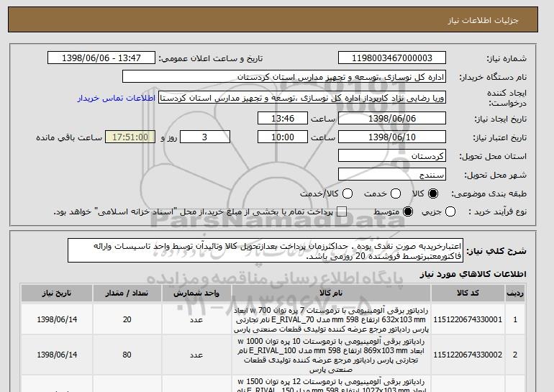Viewport: 554px width, 392px height.
Task: Click row number 1 cell
Action: point(514,319)
